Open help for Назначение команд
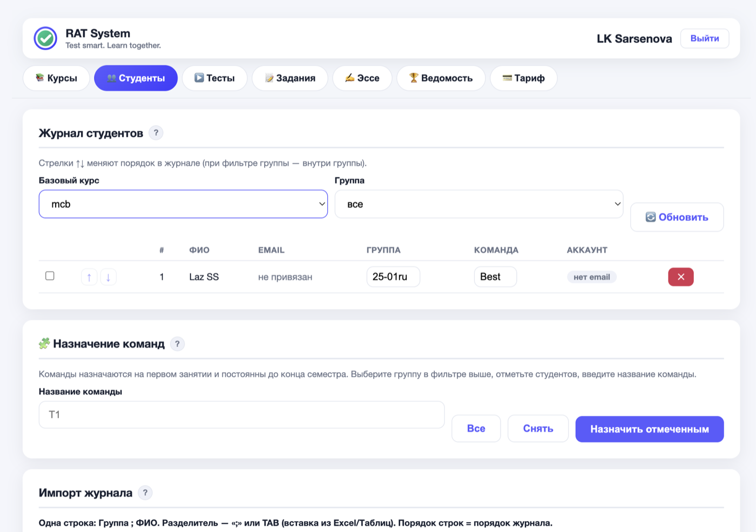The height and width of the screenshot is (532, 756). [177, 344]
